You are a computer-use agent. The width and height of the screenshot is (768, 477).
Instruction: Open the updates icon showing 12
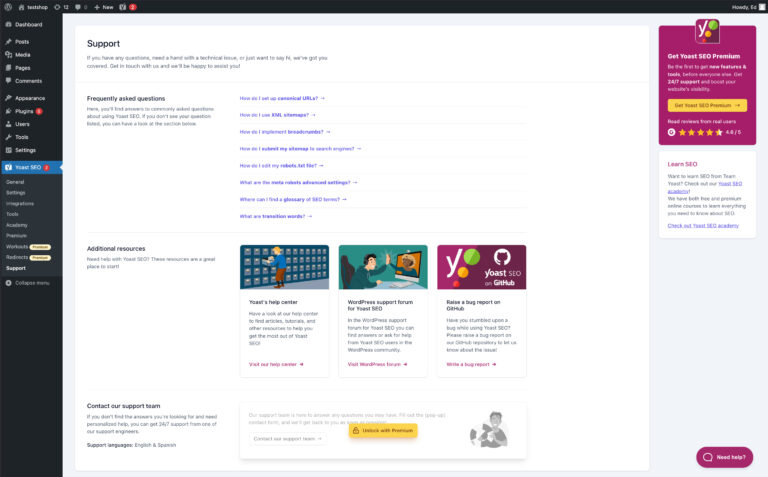tap(61, 7)
